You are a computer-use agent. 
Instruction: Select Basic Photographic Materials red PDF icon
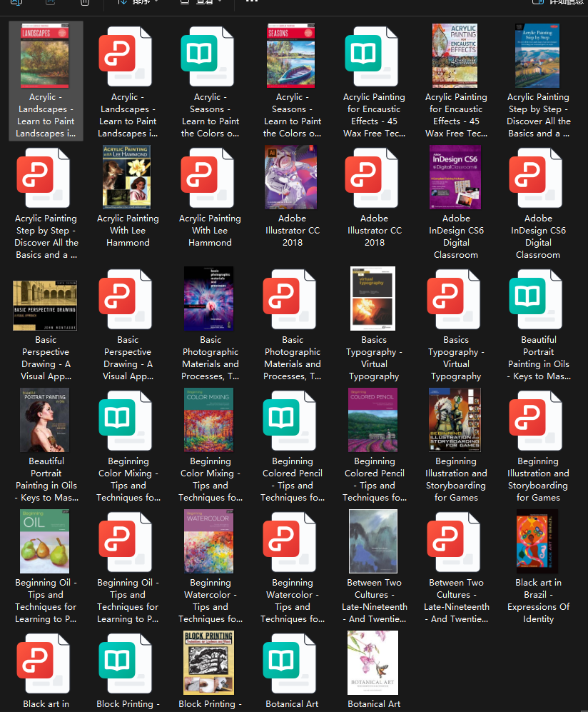(290, 299)
